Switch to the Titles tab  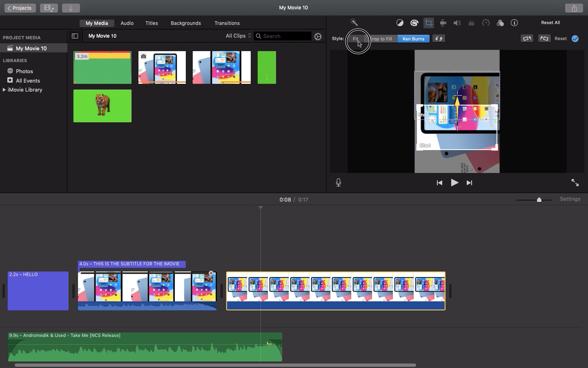point(151,23)
